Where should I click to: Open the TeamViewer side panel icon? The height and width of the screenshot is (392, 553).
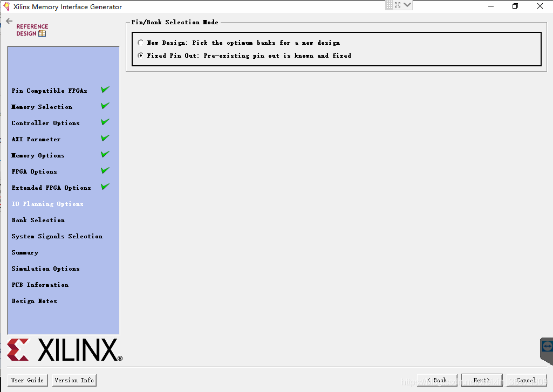click(547, 346)
